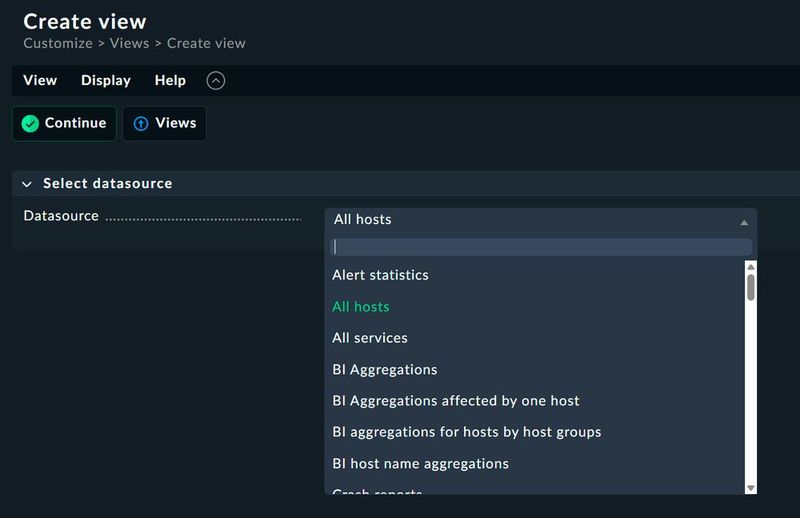Select BI host name aggregations option

click(x=421, y=464)
